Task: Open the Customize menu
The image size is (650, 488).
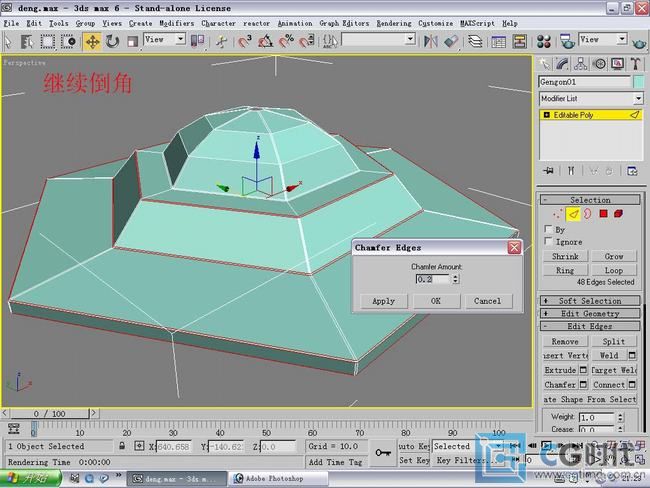Action: coord(435,23)
